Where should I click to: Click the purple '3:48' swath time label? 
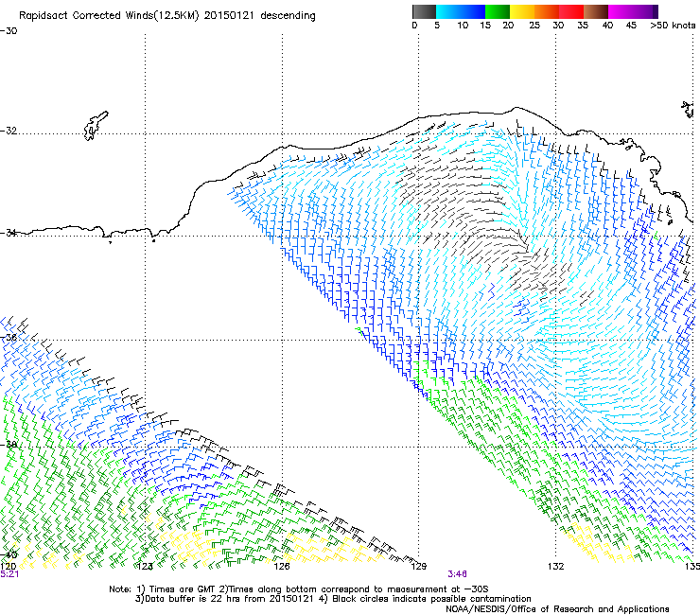point(457,574)
